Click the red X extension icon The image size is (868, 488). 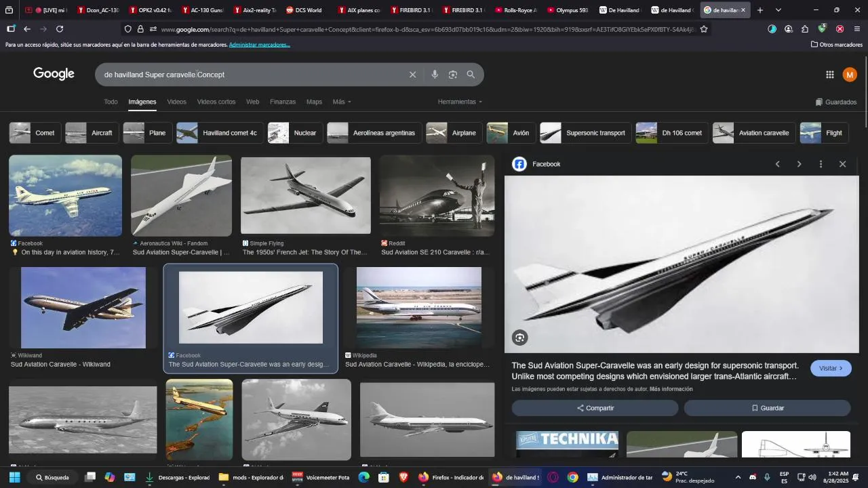click(840, 29)
